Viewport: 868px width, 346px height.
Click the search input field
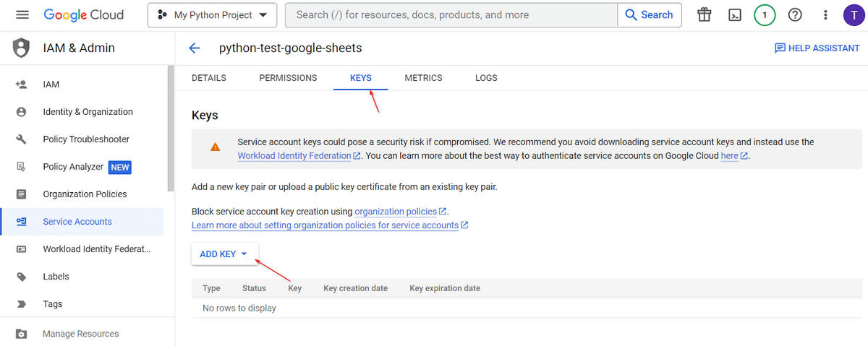click(x=451, y=14)
